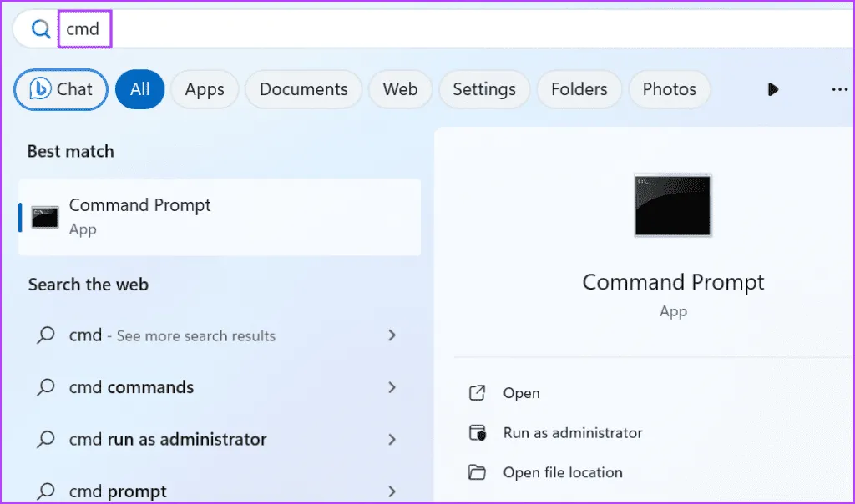Click the large Command Prompt preview thumbnail
855x504 pixels.
point(672,205)
